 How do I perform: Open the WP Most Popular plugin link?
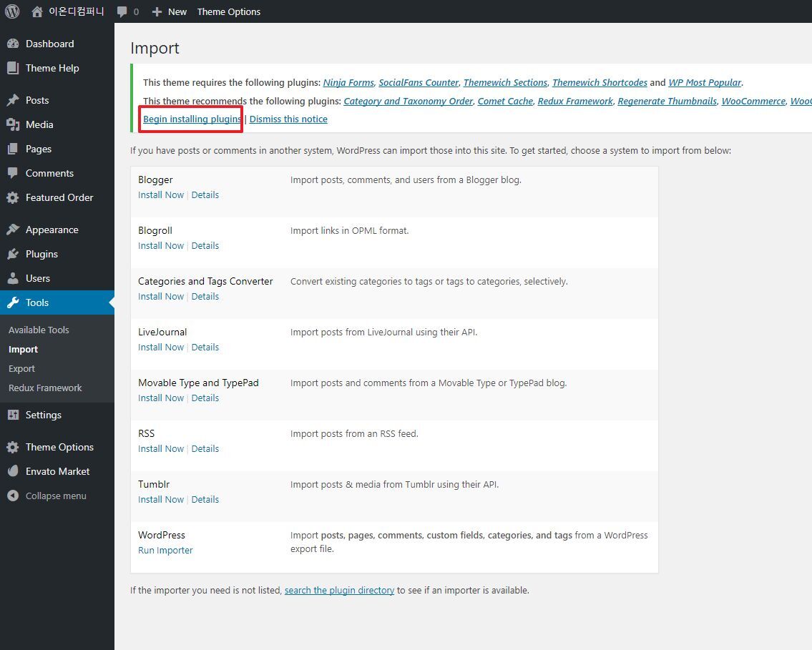(705, 83)
